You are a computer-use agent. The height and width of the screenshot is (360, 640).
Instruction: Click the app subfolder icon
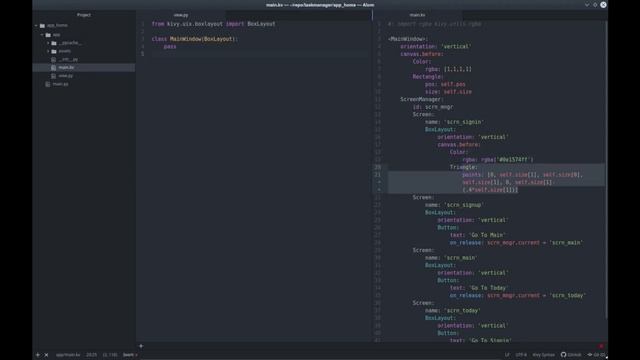[48, 35]
